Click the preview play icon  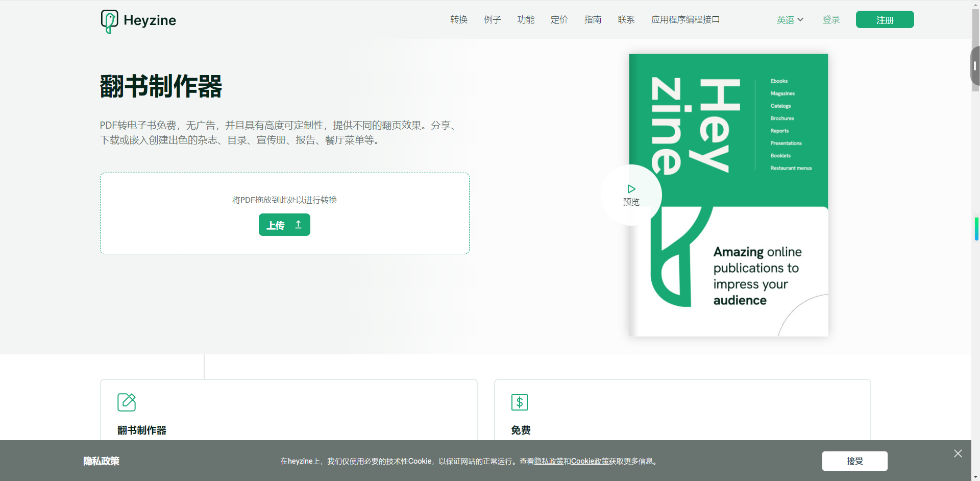pos(631,189)
